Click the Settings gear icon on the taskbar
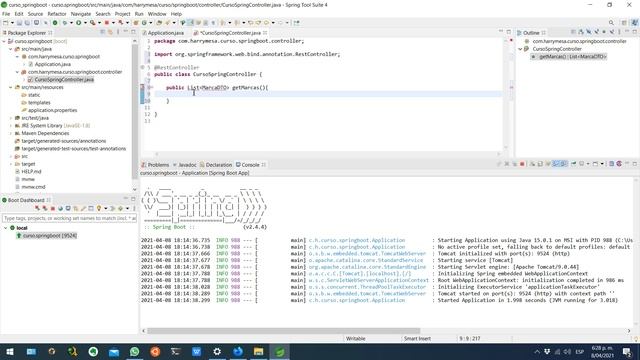640x360 pixels. [x=217, y=351]
